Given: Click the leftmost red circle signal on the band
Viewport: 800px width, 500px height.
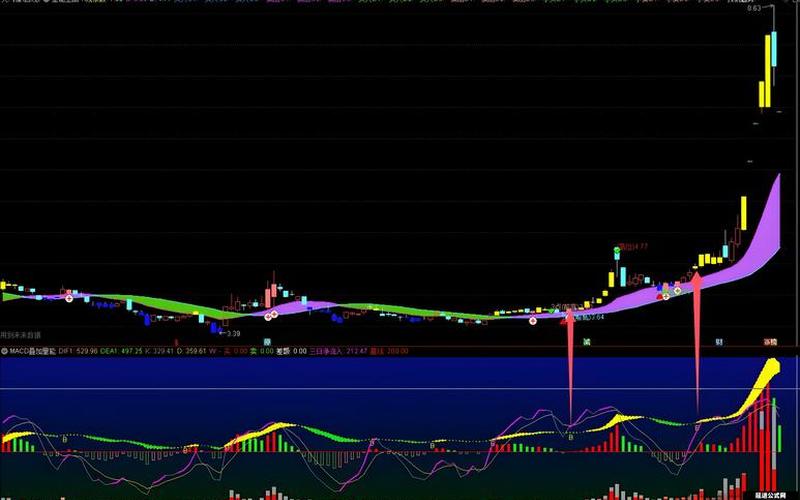Looking at the screenshot, I should 68,298.
